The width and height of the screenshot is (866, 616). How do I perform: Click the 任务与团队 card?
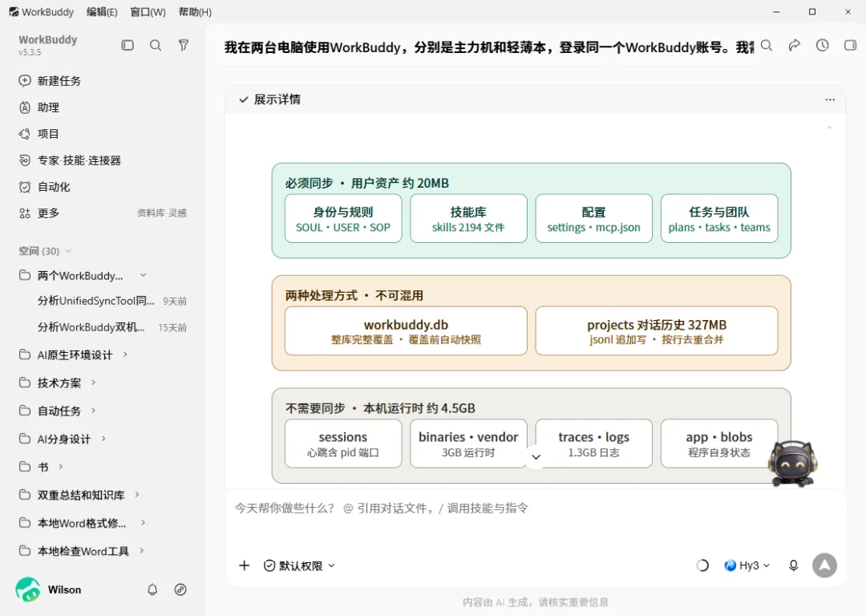(719, 218)
